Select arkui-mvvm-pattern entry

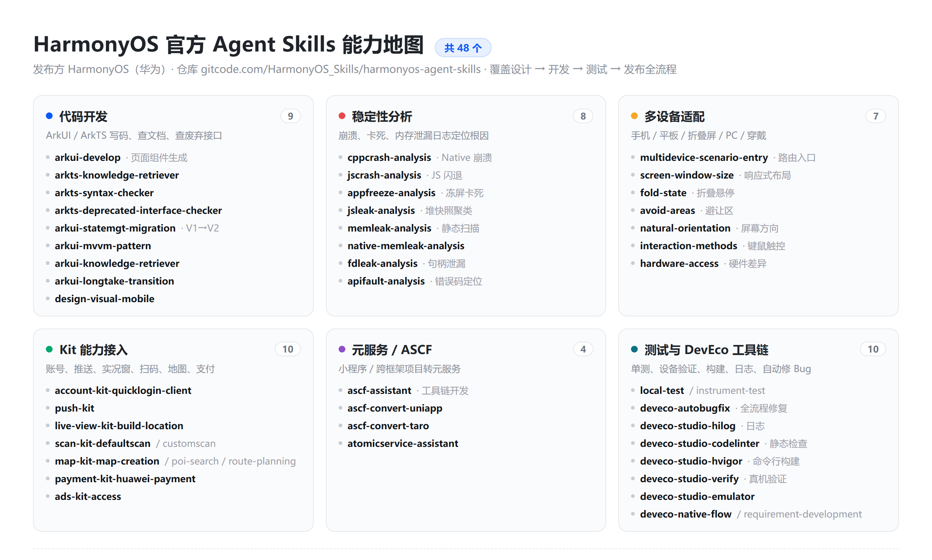click(x=103, y=246)
